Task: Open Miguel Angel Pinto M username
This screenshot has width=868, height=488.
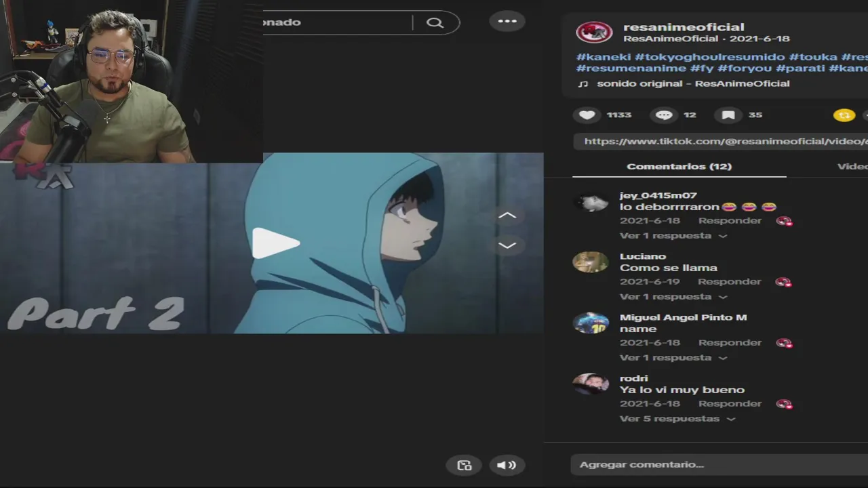Action: (683, 317)
